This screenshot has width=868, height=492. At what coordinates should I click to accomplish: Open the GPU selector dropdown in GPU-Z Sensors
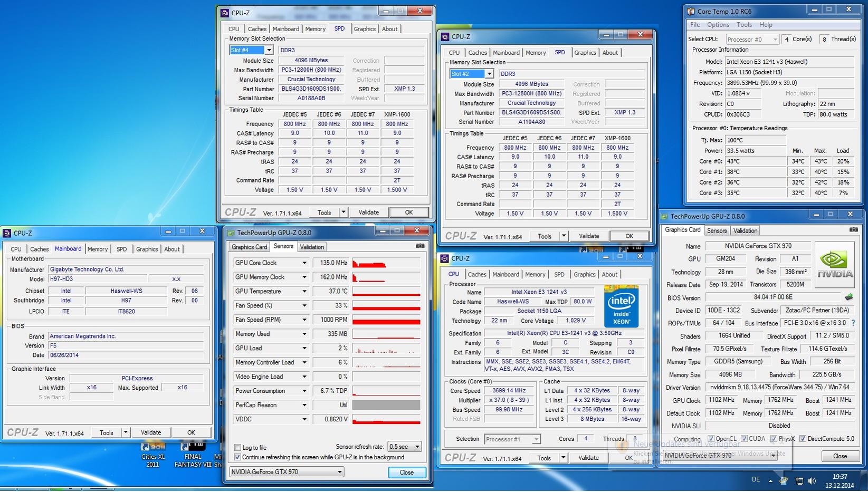[287, 472]
